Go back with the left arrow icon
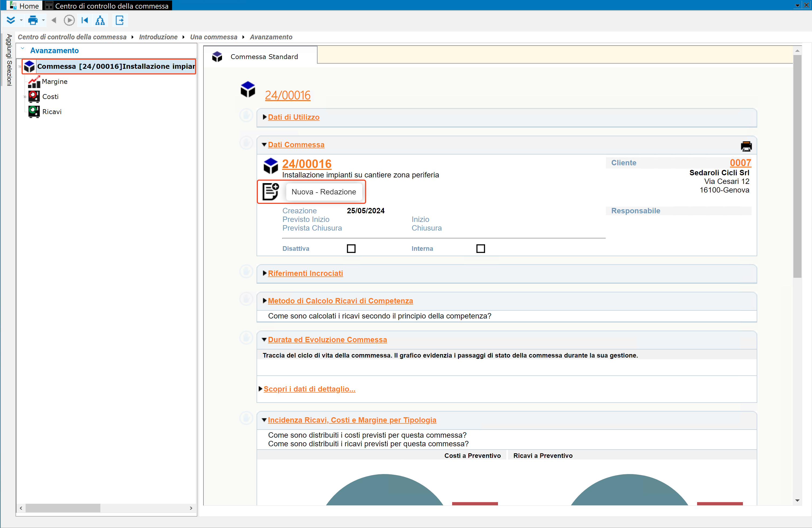This screenshot has width=812, height=528. 54,20
